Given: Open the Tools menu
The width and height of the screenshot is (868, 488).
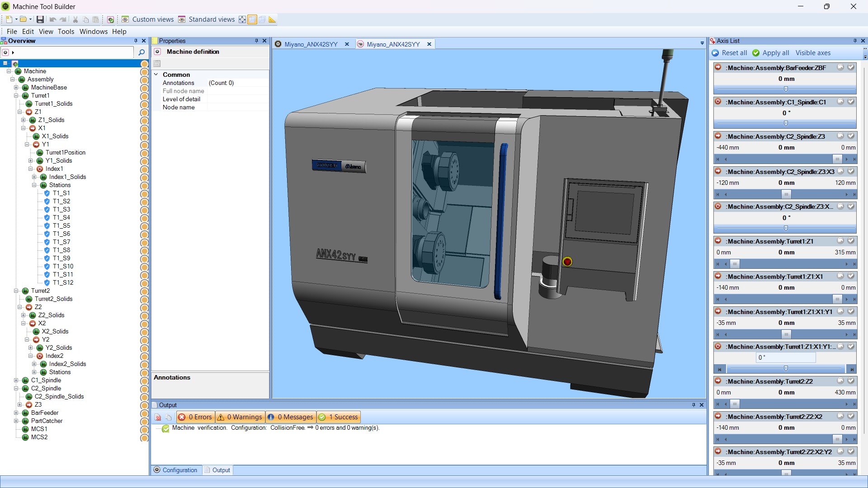Looking at the screenshot, I should (x=66, y=32).
